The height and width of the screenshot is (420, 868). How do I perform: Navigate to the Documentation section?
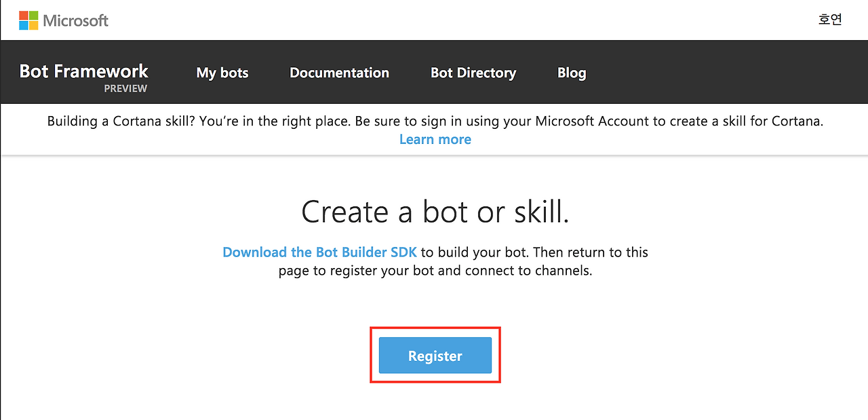pyautogui.click(x=339, y=73)
